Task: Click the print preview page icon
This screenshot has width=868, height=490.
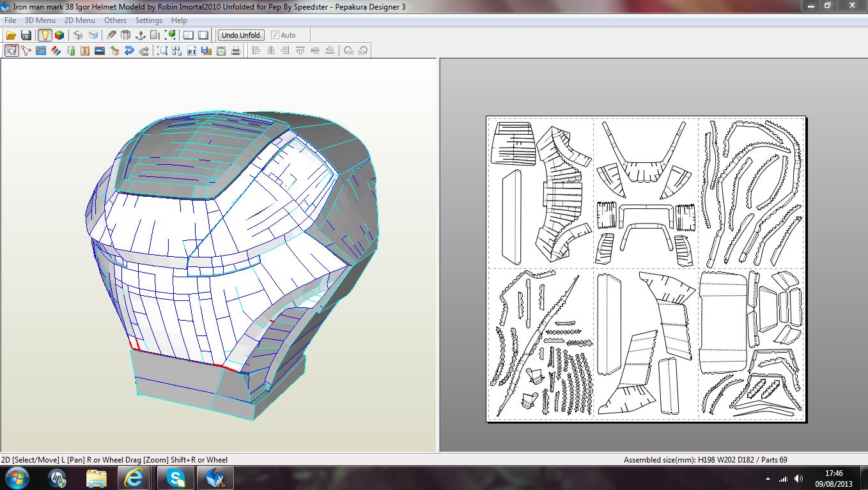Action: coord(221,50)
